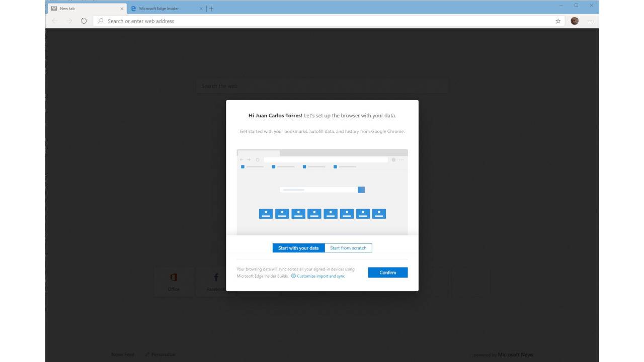
Task: Click the Microsoft News label
Action: [515, 354]
